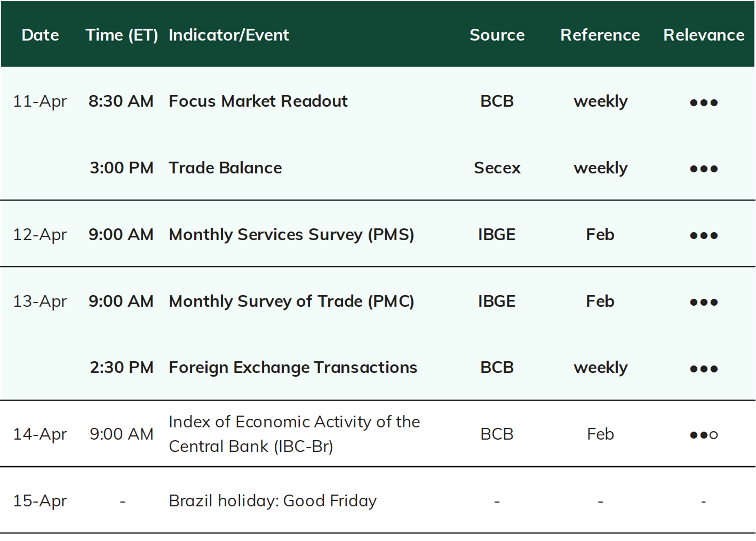Image resolution: width=756 pixels, height=541 pixels.
Task: Click the Date column header
Action: (x=40, y=35)
